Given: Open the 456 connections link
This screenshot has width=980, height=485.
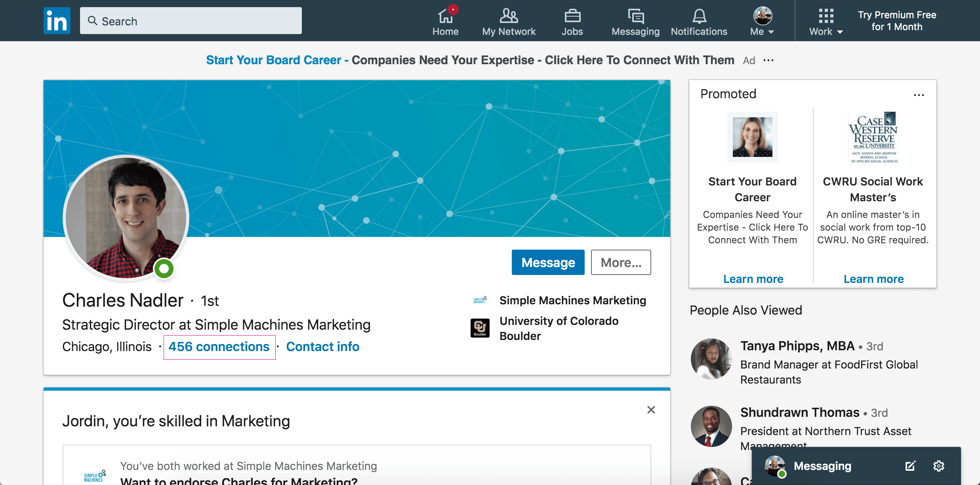Looking at the screenshot, I should pos(219,347).
